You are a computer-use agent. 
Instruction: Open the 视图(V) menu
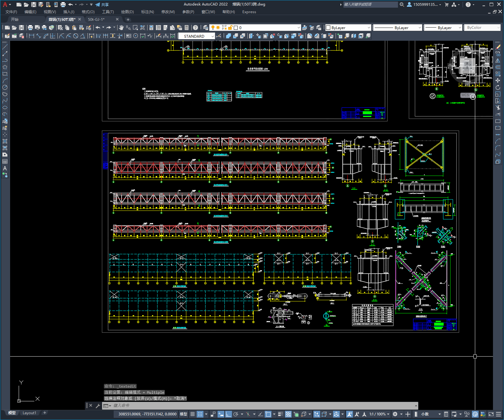click(50, 12)
